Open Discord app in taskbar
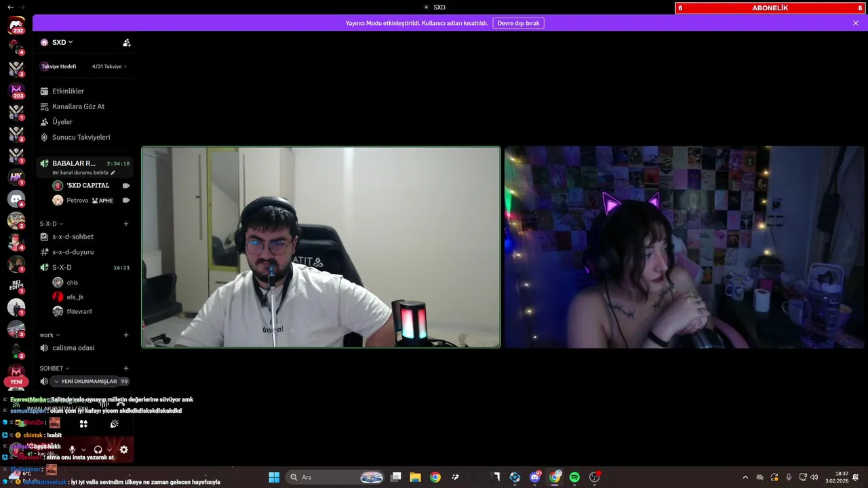 click(535, 477)
